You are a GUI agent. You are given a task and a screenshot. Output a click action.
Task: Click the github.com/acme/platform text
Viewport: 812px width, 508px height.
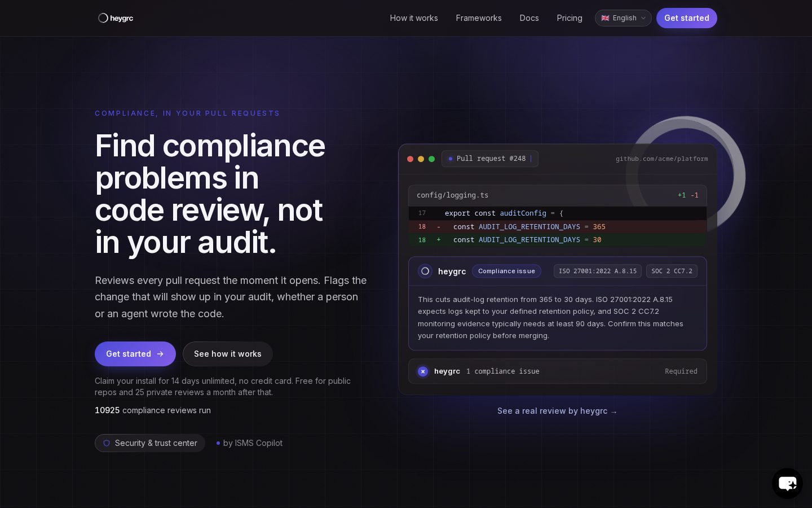[661, 159]
